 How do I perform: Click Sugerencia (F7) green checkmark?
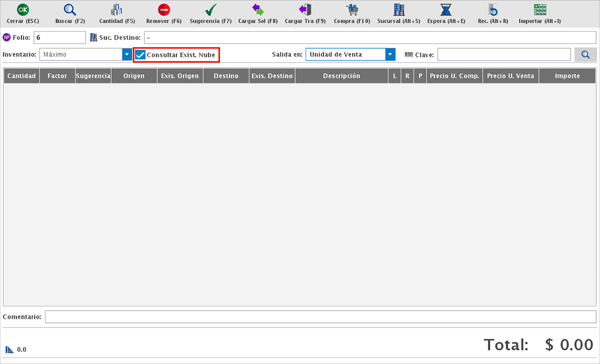coord(211,10)
